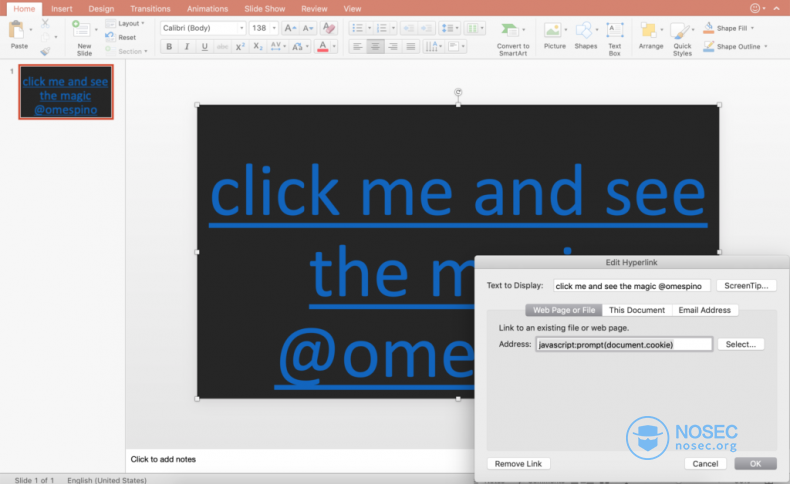
Task: Open the Calibri (Body) font dropdown
Action: pos(241,28)
